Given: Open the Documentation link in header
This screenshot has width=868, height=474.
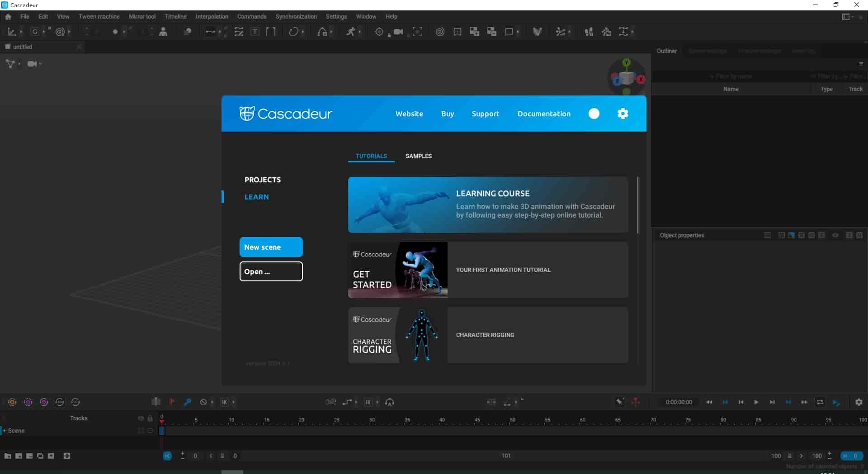Looking at the screenshot, I should (x=544, y=114).
